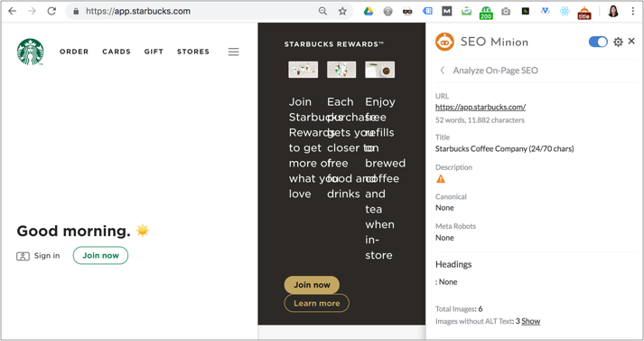Click the green checkmark inbox extension icon

pyautogui.click(x=467, y=11)
